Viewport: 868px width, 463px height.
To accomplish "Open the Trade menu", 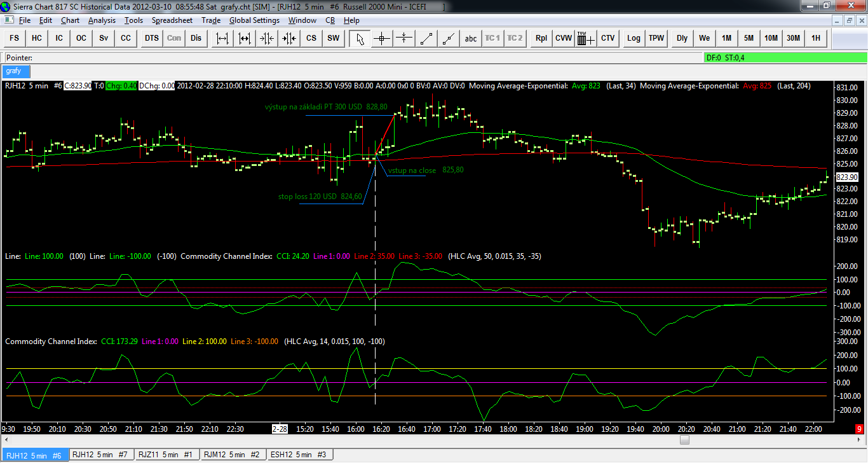I will (x=211, y=20).
